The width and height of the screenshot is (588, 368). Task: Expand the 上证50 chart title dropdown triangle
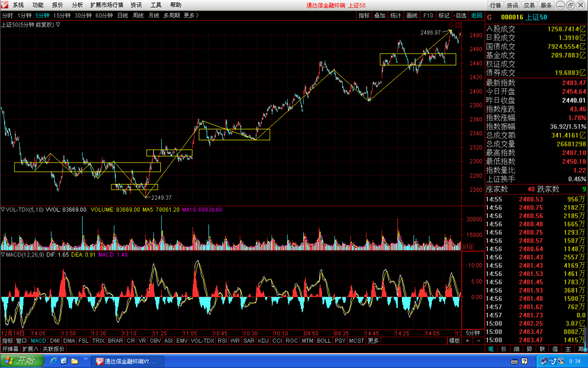click(58, 24)
